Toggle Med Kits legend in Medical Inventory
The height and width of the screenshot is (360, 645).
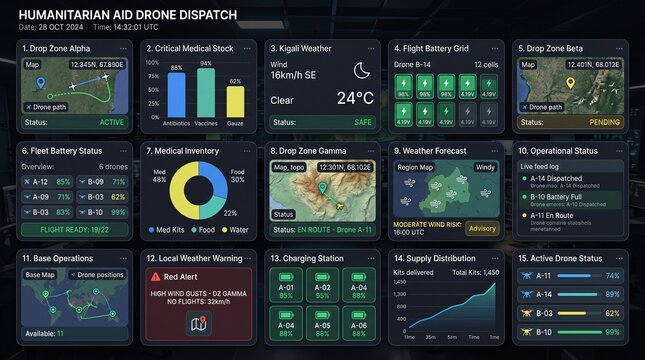(167, 230)
